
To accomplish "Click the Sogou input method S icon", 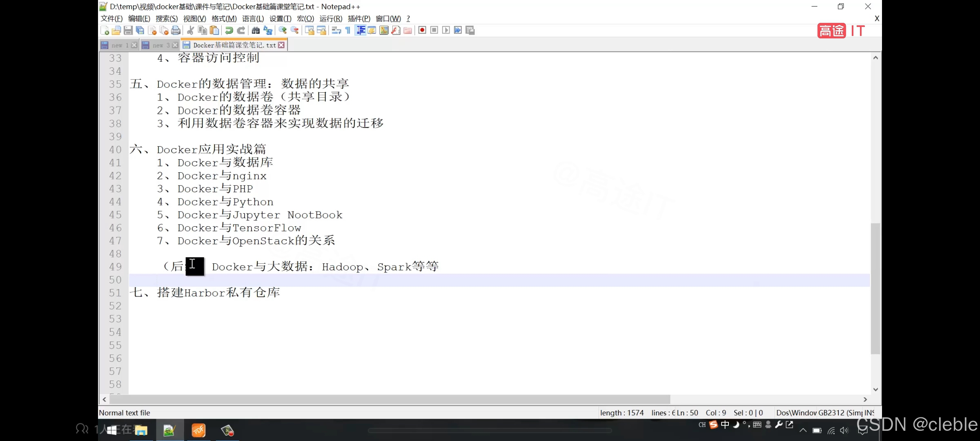I will (x=713, y=425).
